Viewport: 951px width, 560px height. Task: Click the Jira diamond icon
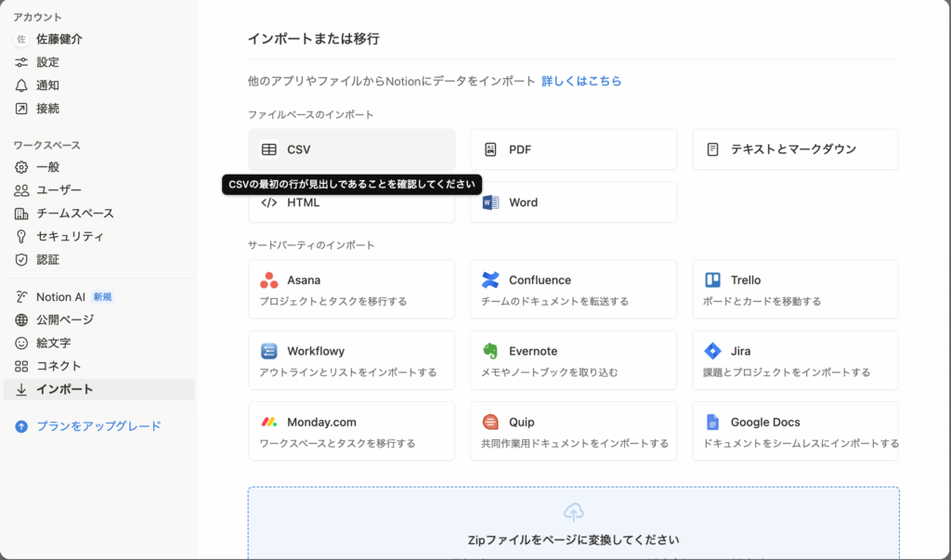click(x=712, y=351)
